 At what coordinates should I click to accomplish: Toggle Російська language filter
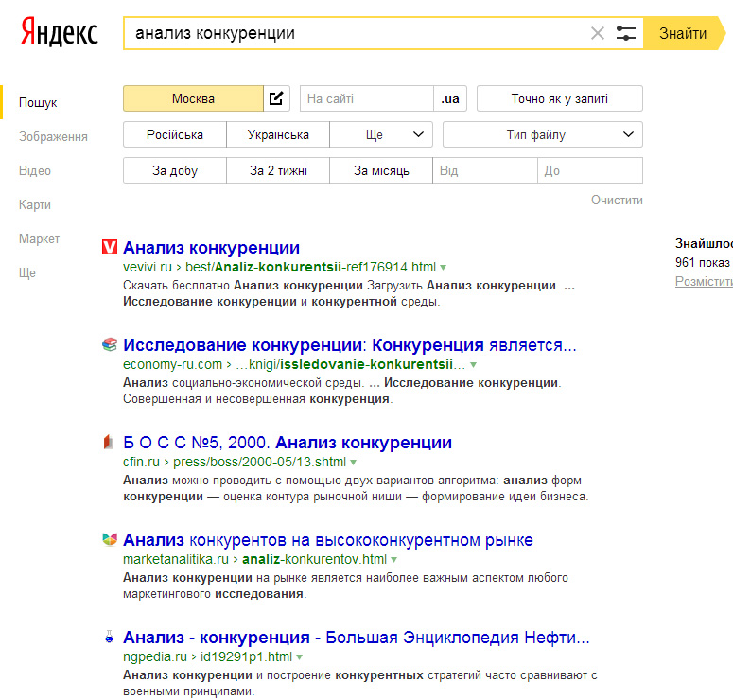pos(175,134)
